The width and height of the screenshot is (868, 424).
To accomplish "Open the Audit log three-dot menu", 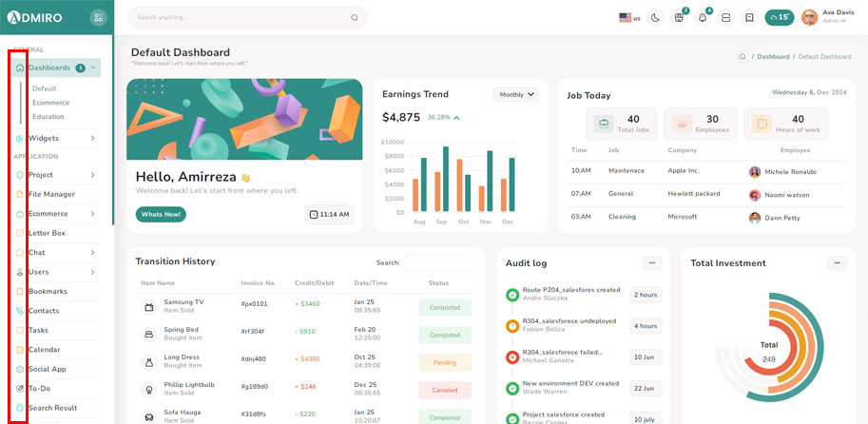I will click(651, 262).
